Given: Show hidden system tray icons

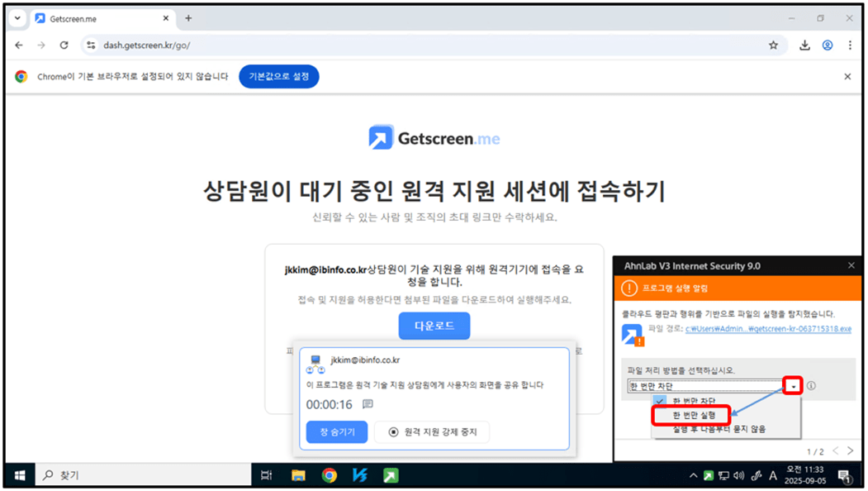Looking at the screenshot, I should (x=693, y=475).
